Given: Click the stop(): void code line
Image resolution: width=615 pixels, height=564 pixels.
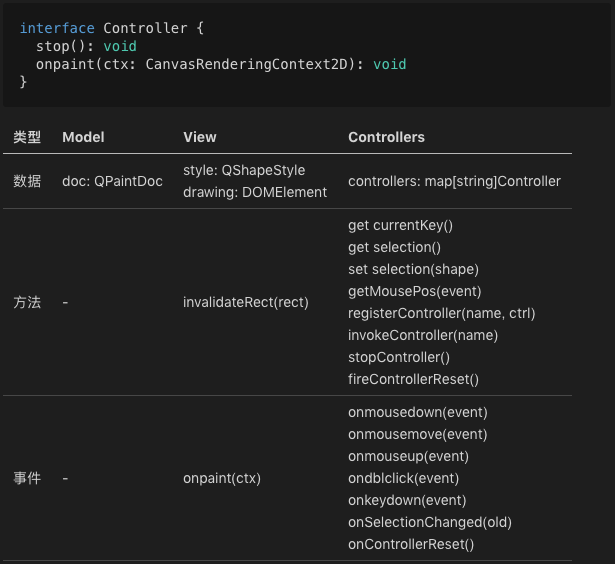Looking at the screenshot, I should pos(85,46).
